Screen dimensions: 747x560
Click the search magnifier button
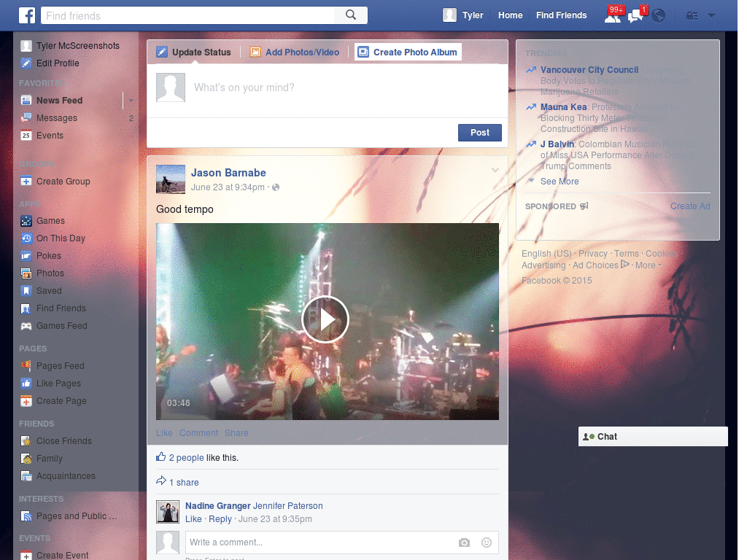351,15
